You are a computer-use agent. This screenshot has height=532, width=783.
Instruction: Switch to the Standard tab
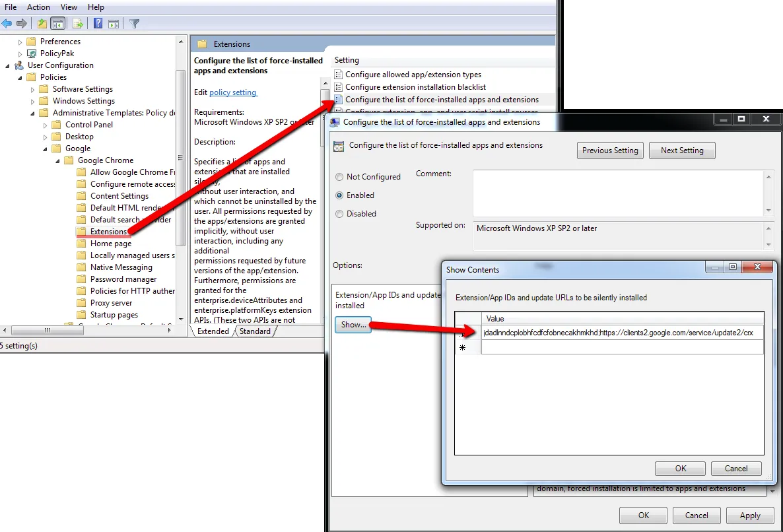tap(255, 331)
